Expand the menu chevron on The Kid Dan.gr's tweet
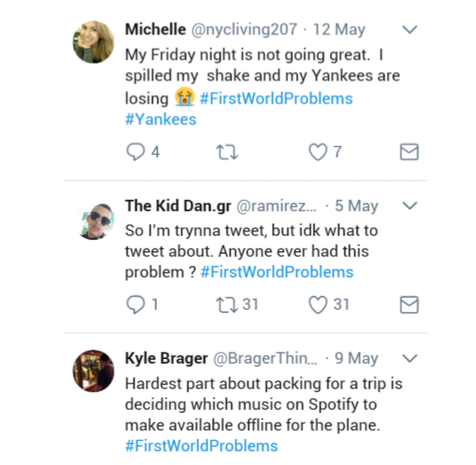476x465 pixels. [x=409, y=206]
